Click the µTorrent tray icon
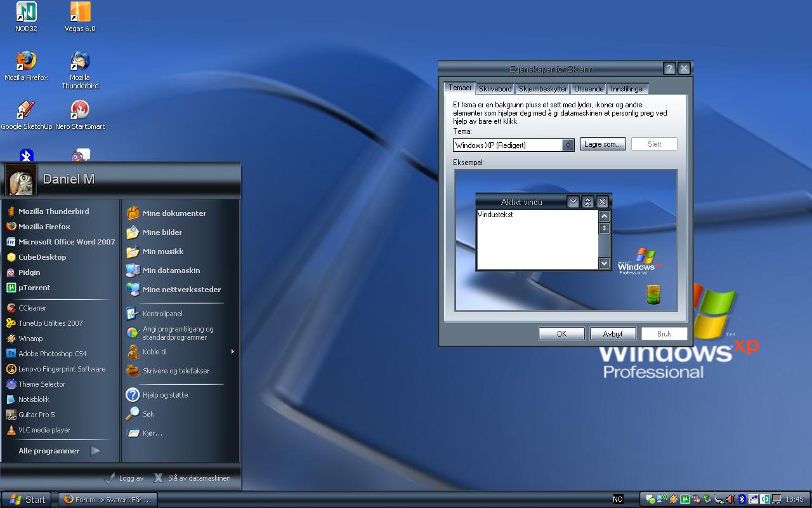The image size is (812, 508). pyautogui.click(x=684, y=499)
